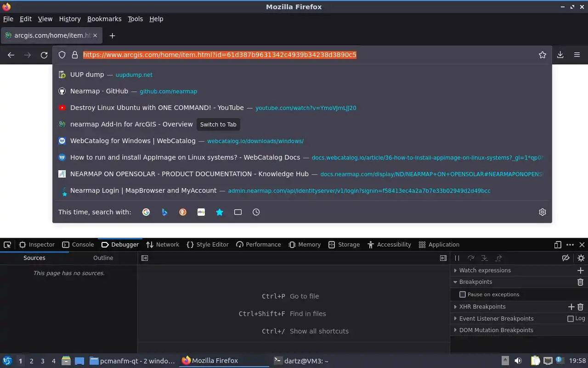Search bookmarks with the star icon
588x368 pixels.
pos(220,212)
